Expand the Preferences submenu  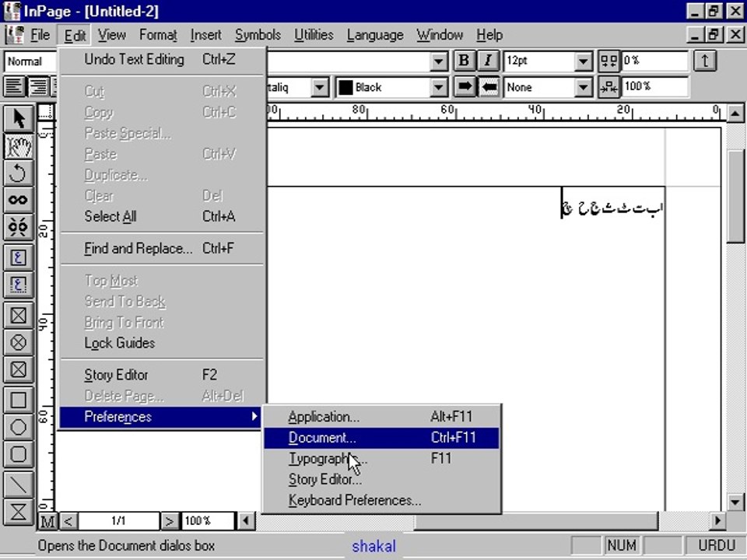pos(160,417)
